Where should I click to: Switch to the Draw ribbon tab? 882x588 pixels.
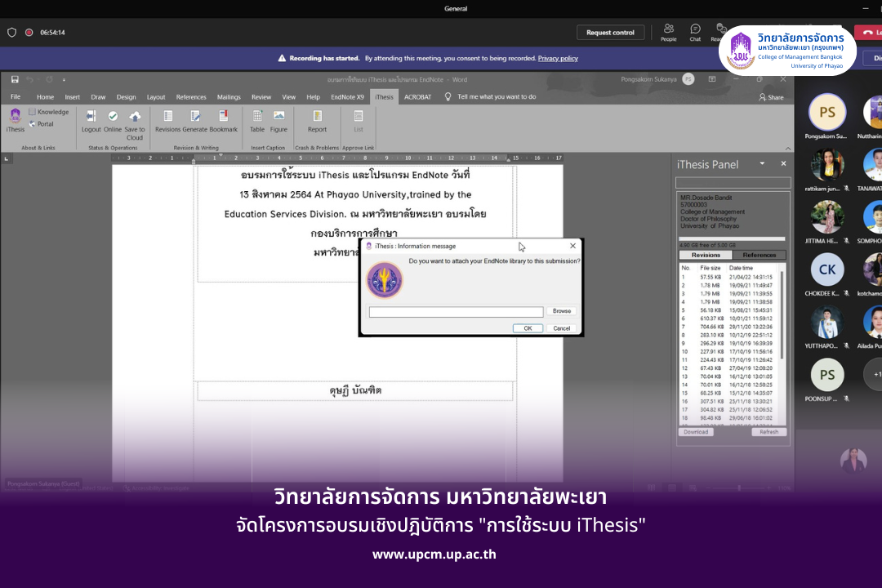pyautogui.click(x=99, y=97)
